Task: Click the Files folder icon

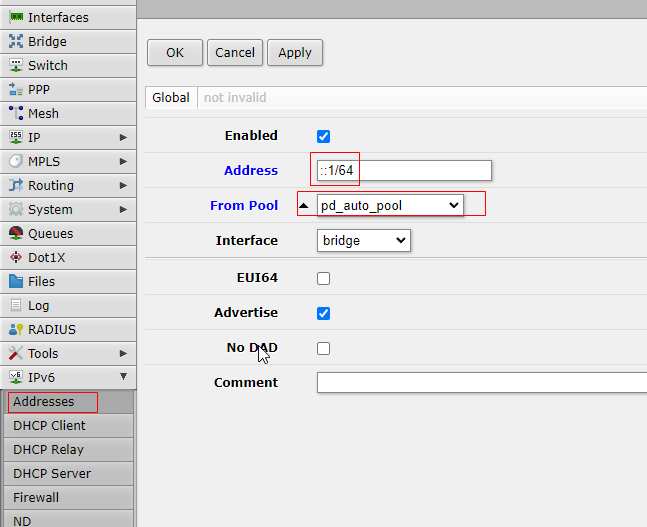Action: coord(17,281)
